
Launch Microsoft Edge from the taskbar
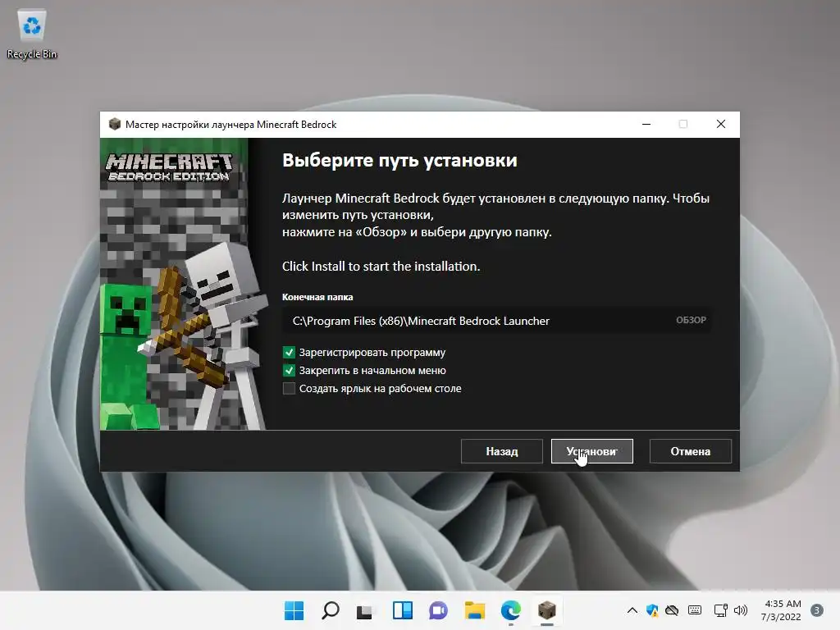(510, 610)
